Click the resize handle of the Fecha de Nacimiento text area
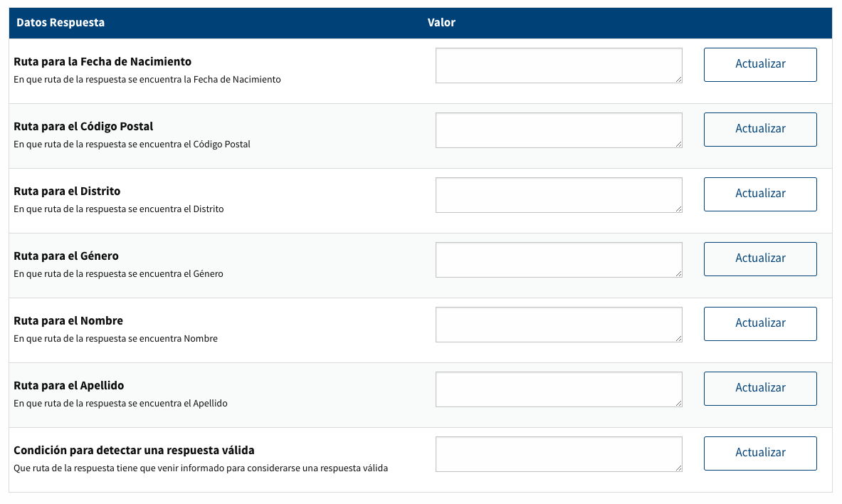The image size is (842, 504). tap(679, 80)
